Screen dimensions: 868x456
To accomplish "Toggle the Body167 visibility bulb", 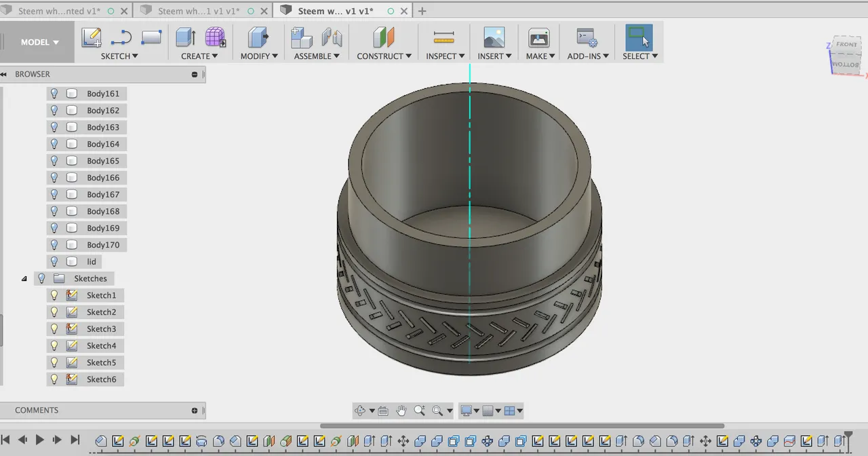I will pyautogui.click(x=54, y=195).
